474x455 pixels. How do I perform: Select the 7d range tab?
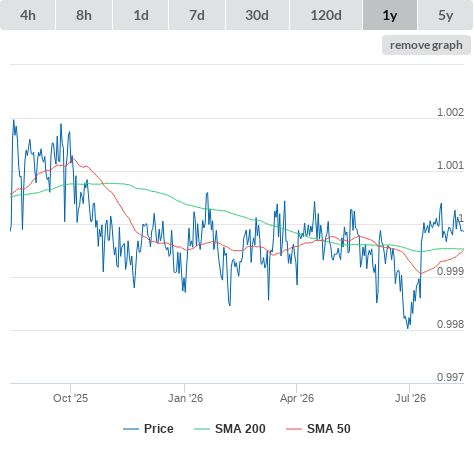click(197, 15)
